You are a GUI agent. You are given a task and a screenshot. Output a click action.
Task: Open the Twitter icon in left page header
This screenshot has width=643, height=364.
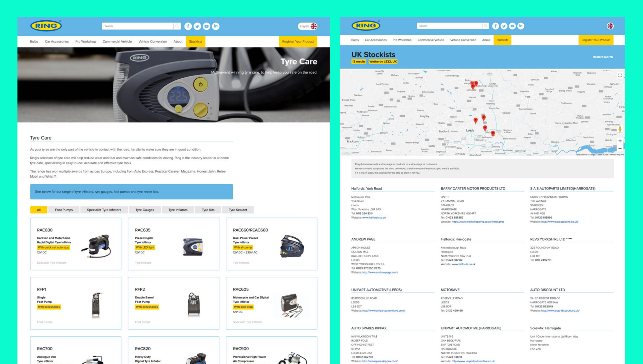click(197, 26)
